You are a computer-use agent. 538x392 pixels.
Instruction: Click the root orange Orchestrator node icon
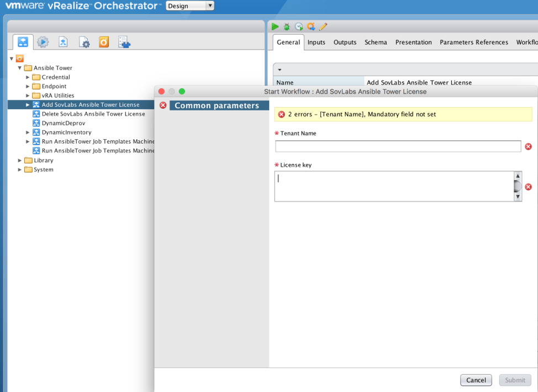pos(20,59)
